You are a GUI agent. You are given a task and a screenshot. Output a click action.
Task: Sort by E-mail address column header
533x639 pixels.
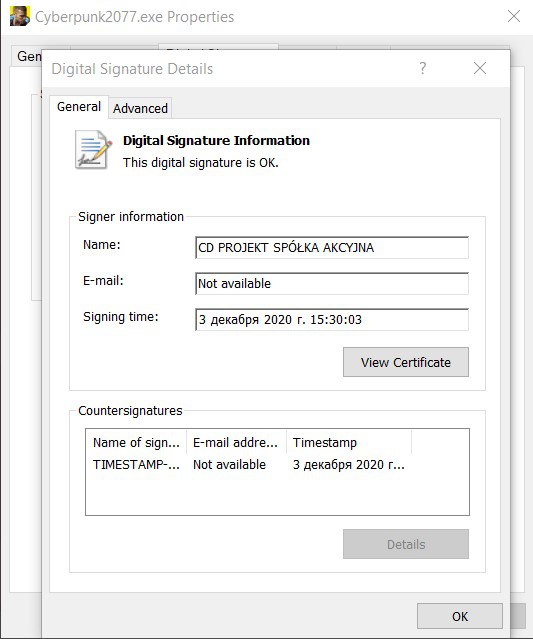coord(236,442)
